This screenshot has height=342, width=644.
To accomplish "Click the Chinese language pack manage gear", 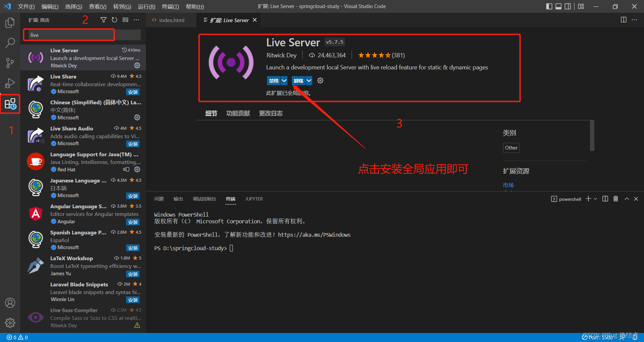I will click(x=137, y=117).
